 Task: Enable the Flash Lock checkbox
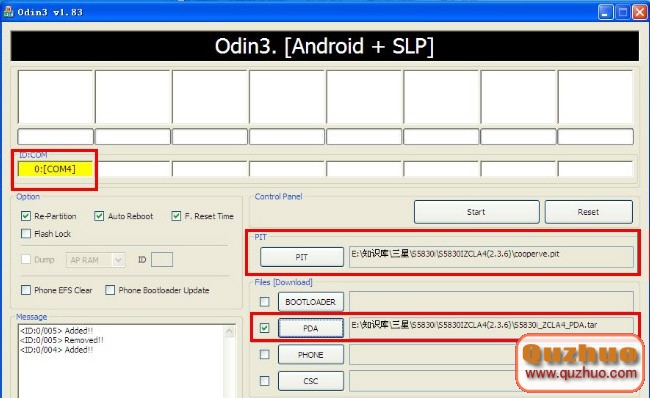pos(26,233)
